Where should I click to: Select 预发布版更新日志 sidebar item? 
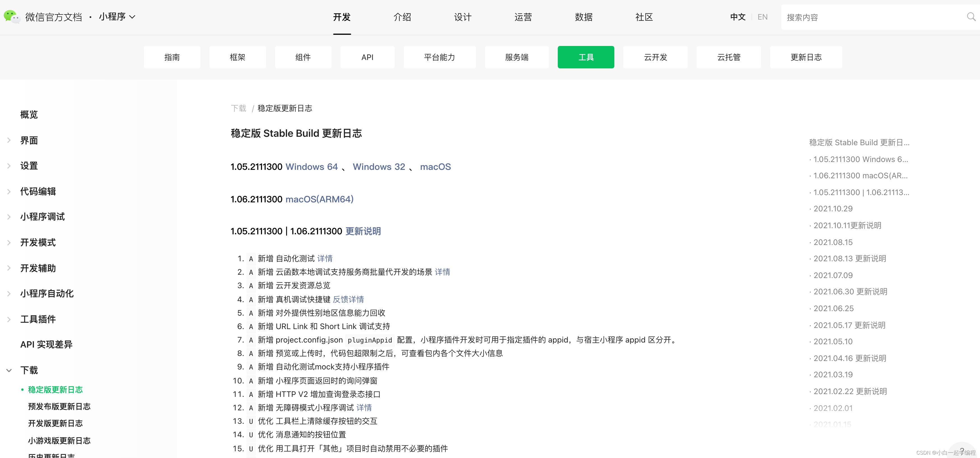point(59,407)
